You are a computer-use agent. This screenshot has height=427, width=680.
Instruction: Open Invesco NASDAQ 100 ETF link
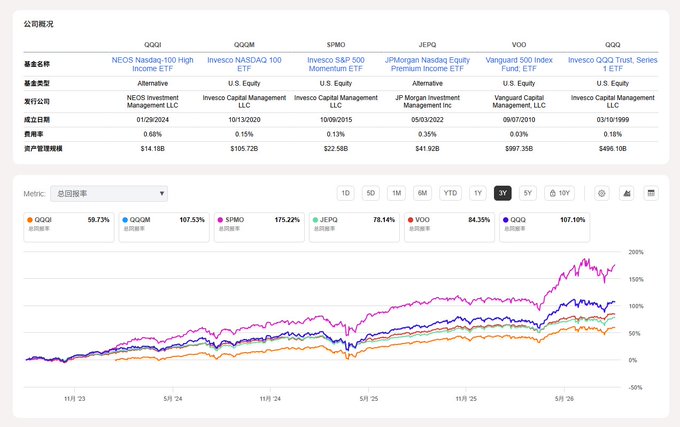coord(244,64)
